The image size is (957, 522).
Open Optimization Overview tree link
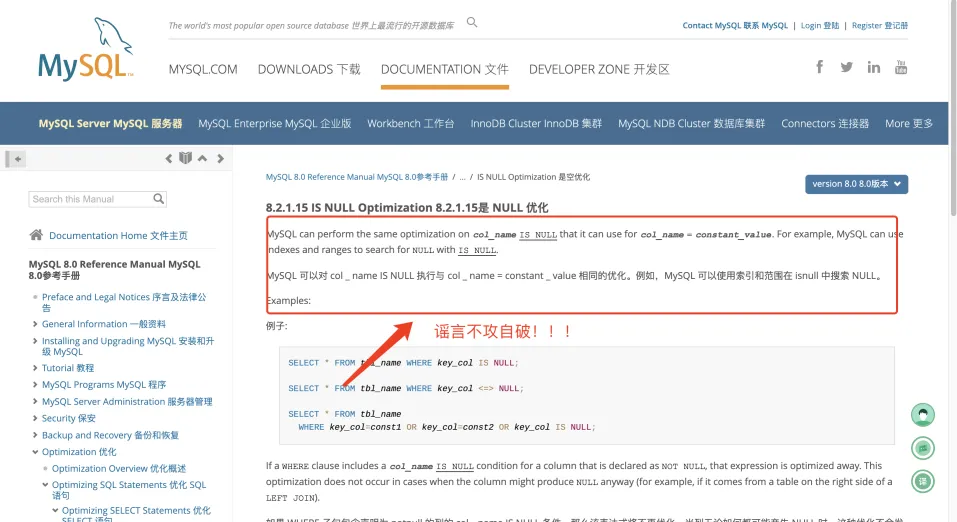[119, 468]
